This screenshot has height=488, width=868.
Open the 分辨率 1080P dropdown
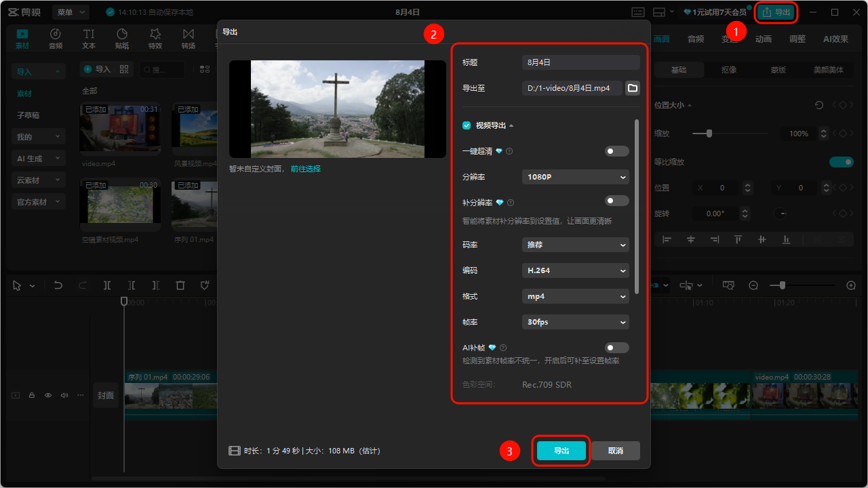click(576, 177)
